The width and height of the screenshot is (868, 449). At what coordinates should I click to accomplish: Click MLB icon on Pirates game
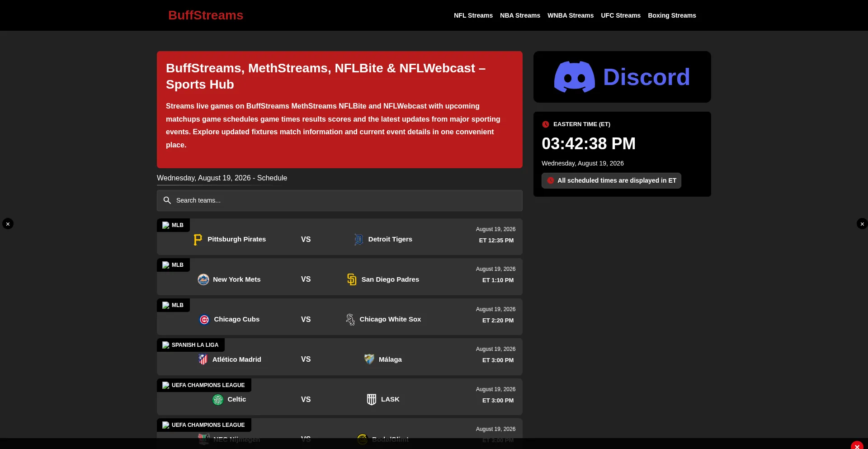166,225
